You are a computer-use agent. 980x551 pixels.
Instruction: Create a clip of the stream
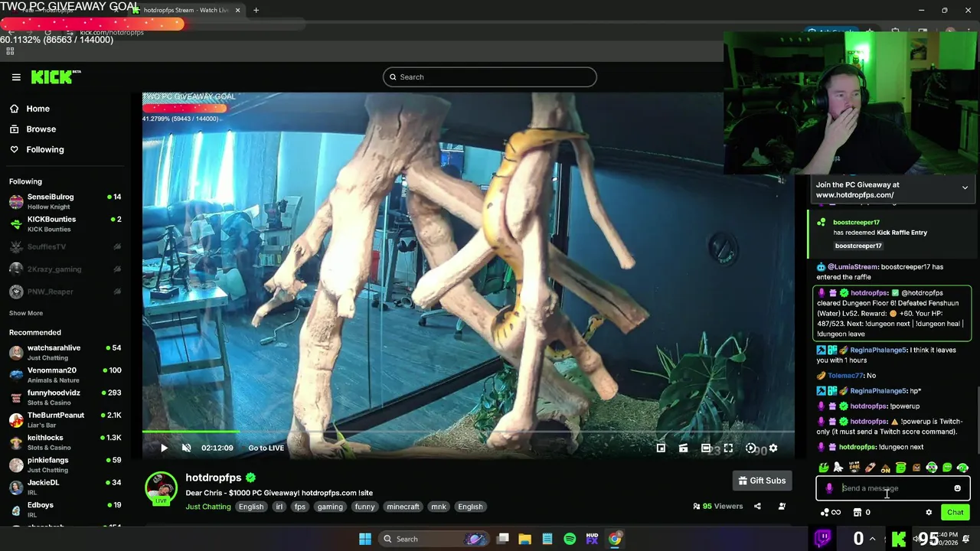click(x=683, y=448)
